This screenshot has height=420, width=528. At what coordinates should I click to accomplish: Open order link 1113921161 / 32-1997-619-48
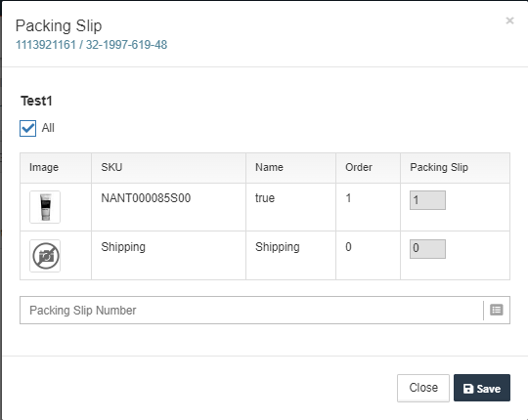point(92,45)
